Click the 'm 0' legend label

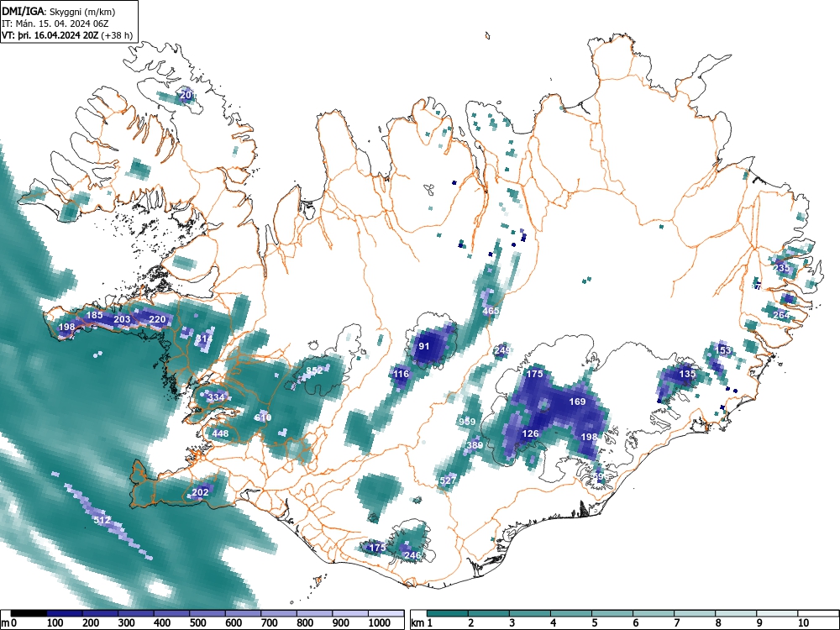9,623
